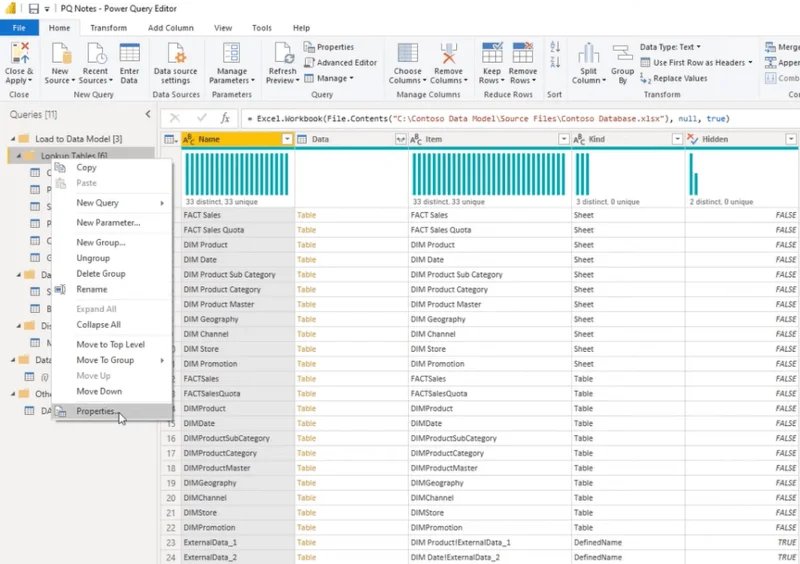The width and height of the screenshot is (800, 564).
Task: Open the Kind column filter dropdown
Action: click(x=677, y=139)
